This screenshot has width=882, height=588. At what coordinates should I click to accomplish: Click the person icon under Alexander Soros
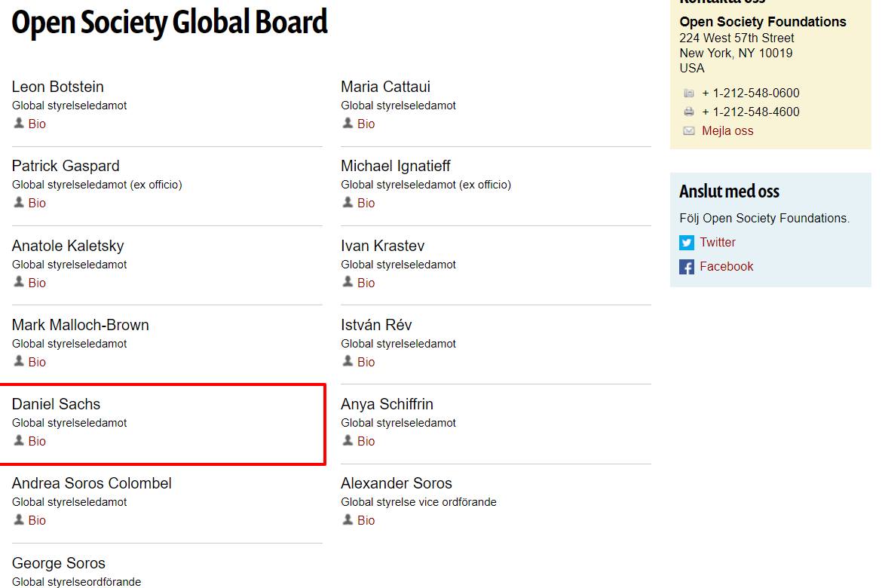(x=348, y=519)
